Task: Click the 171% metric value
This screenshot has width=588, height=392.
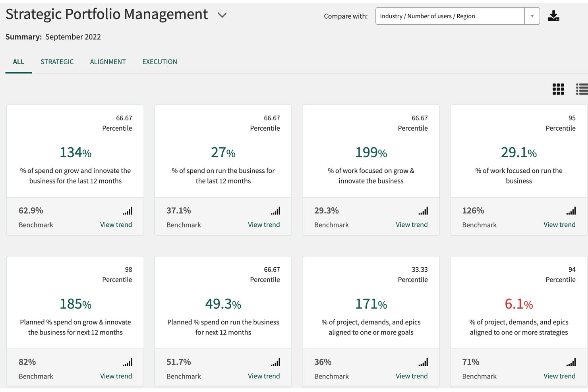Action: coord(371,304)
